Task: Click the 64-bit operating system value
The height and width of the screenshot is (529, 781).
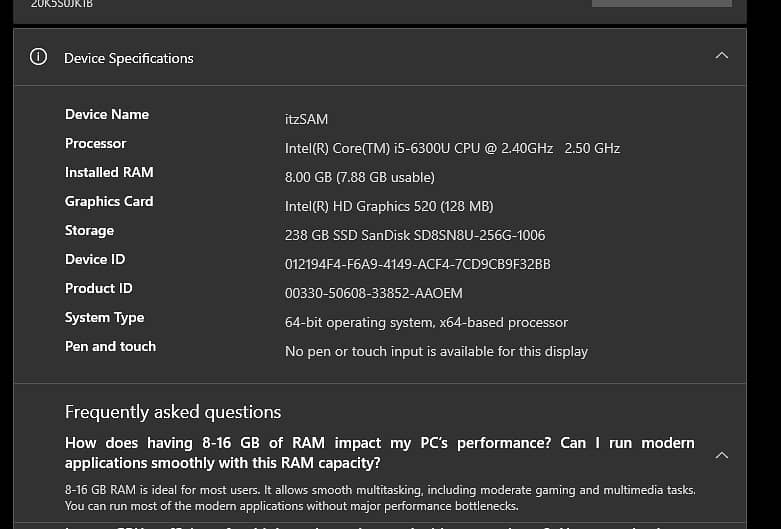Action: [426, 322]
